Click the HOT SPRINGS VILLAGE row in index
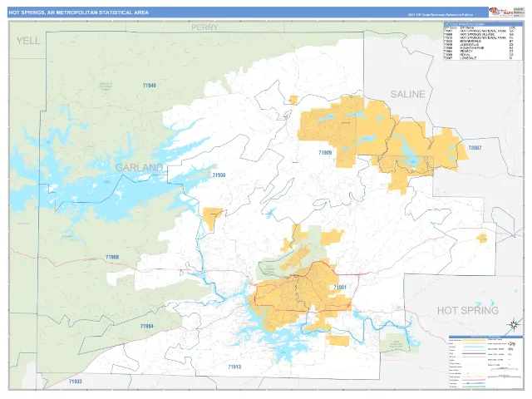 (483, 35)
